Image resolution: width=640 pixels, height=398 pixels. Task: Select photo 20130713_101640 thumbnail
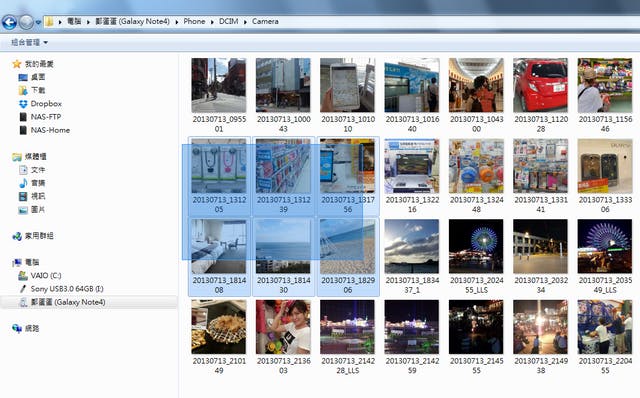pos(412,85)
